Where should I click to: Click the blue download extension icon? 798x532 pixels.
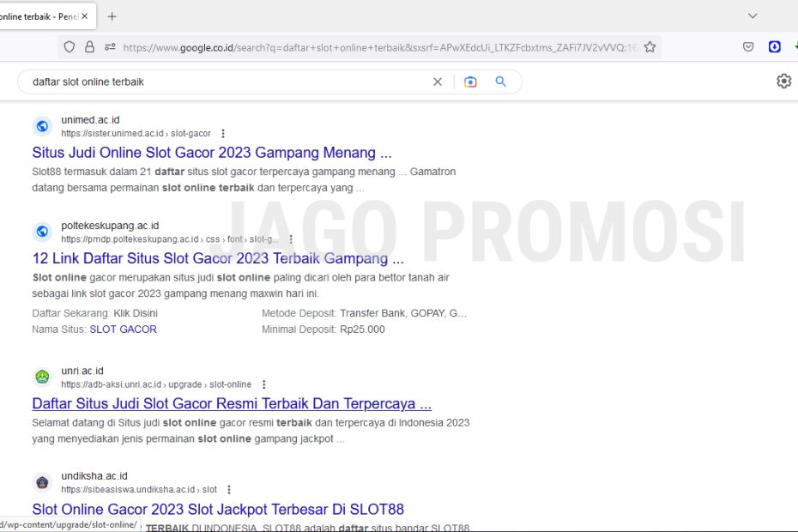point(775,47)
